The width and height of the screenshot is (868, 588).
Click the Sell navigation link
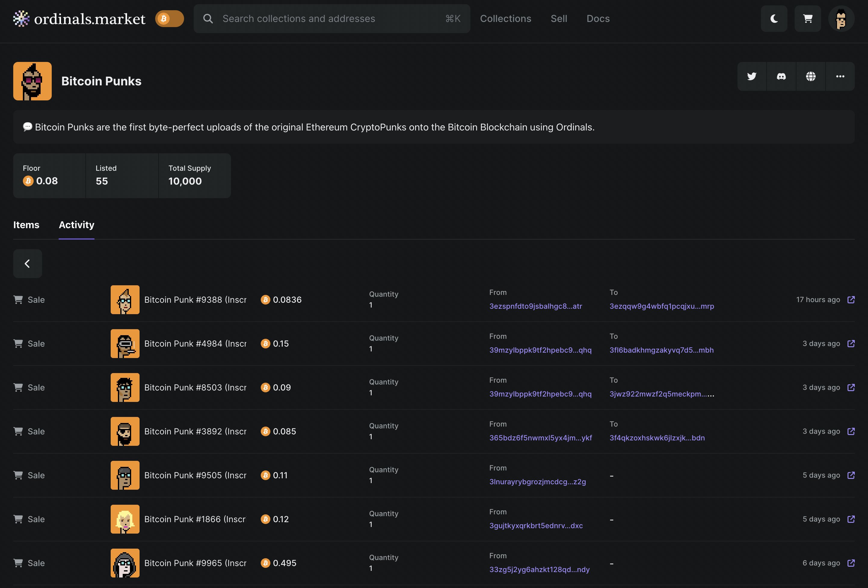click(559, 19)
